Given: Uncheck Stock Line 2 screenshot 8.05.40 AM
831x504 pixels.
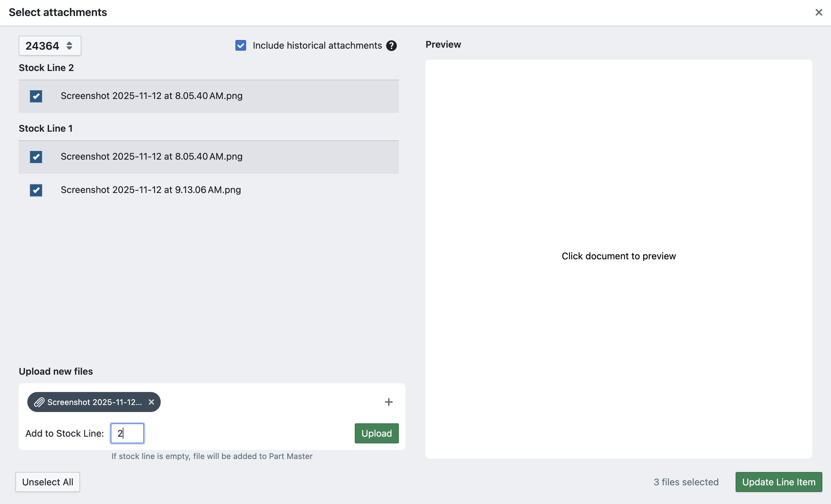Looking at the screenshot, I should 36,96.
